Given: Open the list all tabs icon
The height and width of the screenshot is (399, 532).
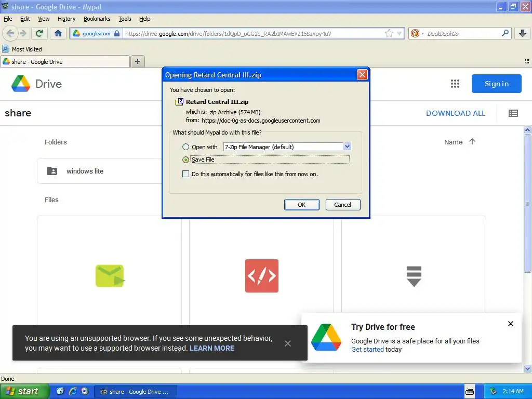Looking at the screenshot, I should tap(527, 61).
